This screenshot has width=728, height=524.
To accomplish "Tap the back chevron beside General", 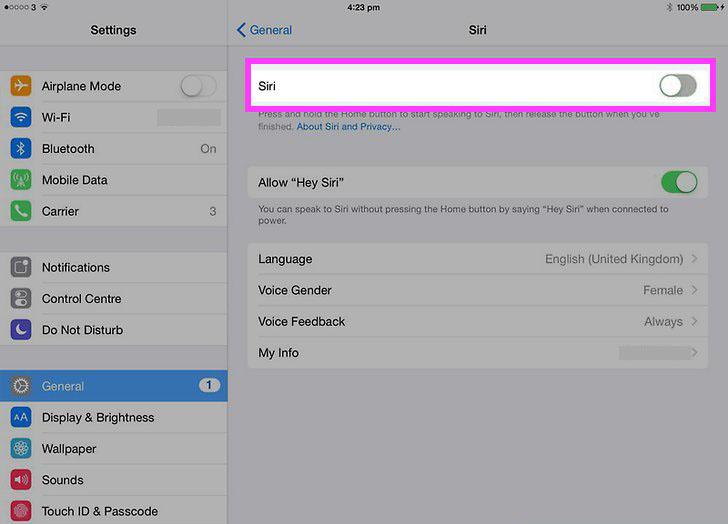I will 240,30.
